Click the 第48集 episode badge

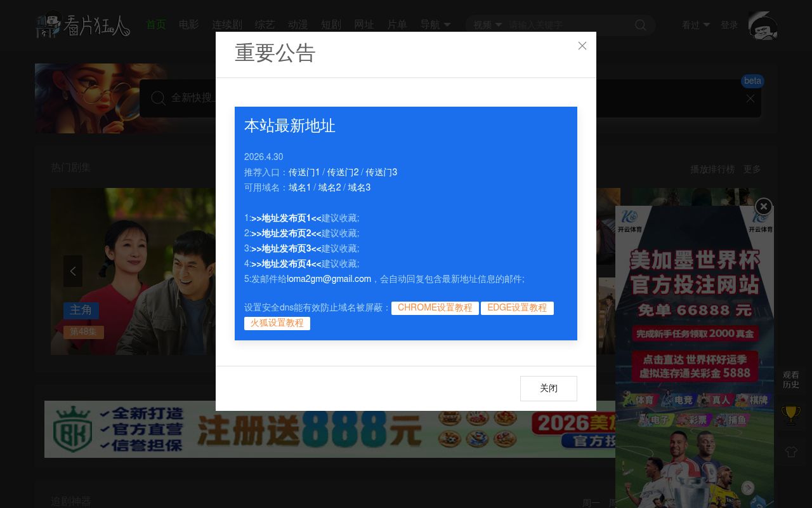[84, 332]
